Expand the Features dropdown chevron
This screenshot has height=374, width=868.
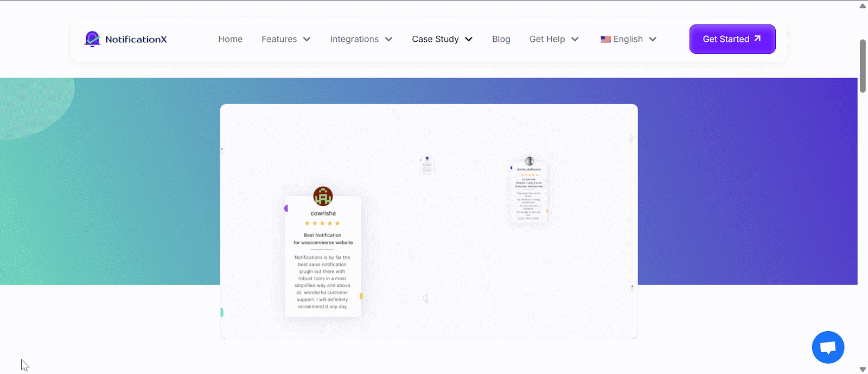point(307,40)
